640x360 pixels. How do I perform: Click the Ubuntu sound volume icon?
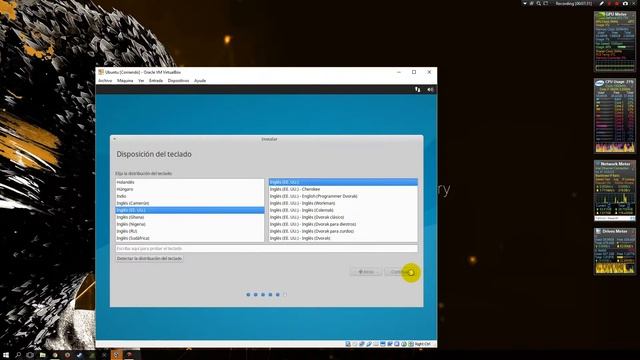click(x=430, y=89)
